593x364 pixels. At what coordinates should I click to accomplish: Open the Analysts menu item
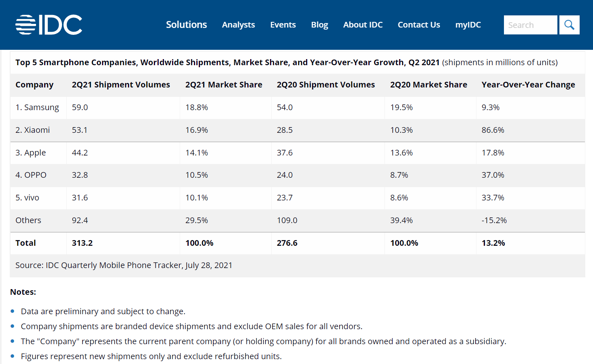(x=238, y=25)
